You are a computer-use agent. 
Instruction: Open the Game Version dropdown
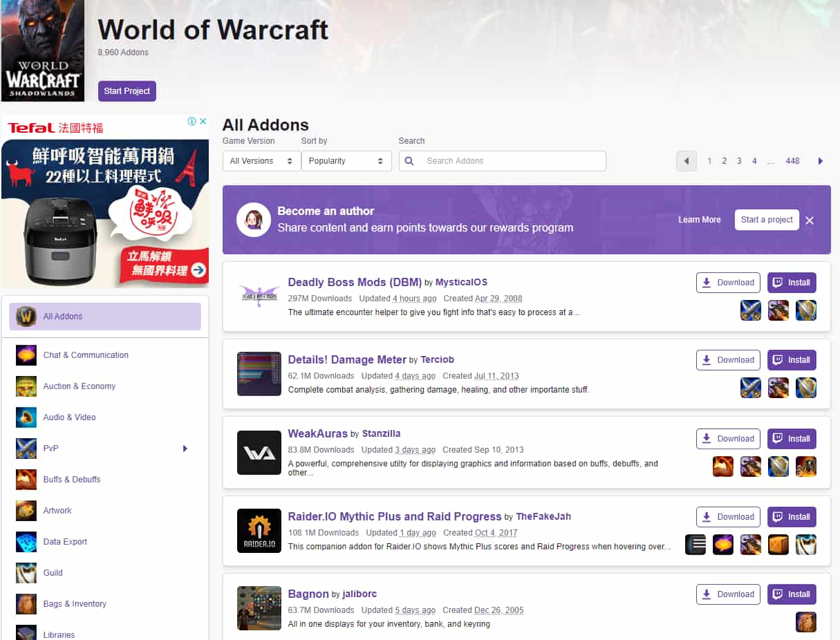(261, 161)
